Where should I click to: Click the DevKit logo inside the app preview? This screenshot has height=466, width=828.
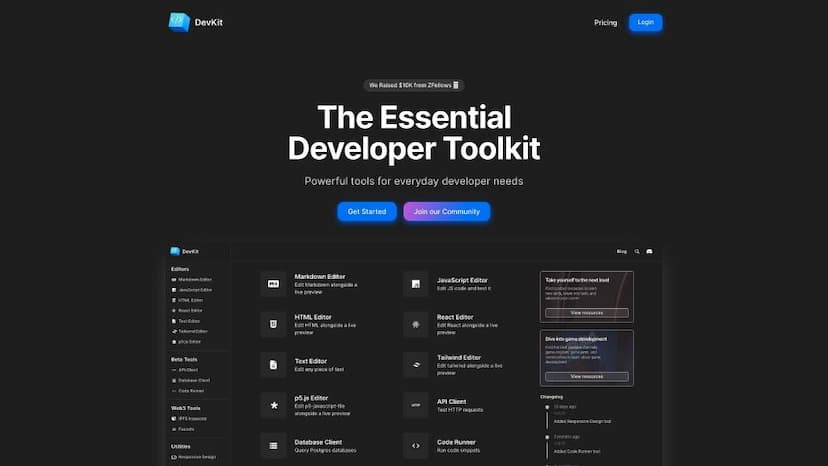pos(184,251)
